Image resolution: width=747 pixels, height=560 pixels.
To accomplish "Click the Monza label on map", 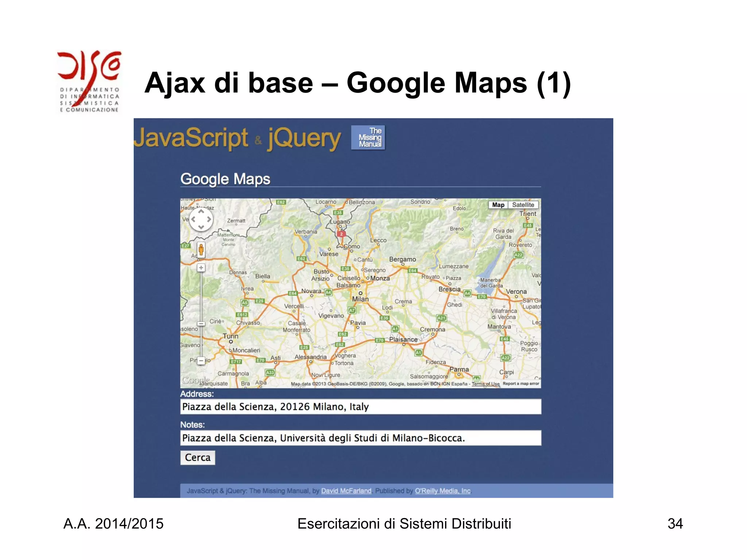I will [x=380, y=278].
